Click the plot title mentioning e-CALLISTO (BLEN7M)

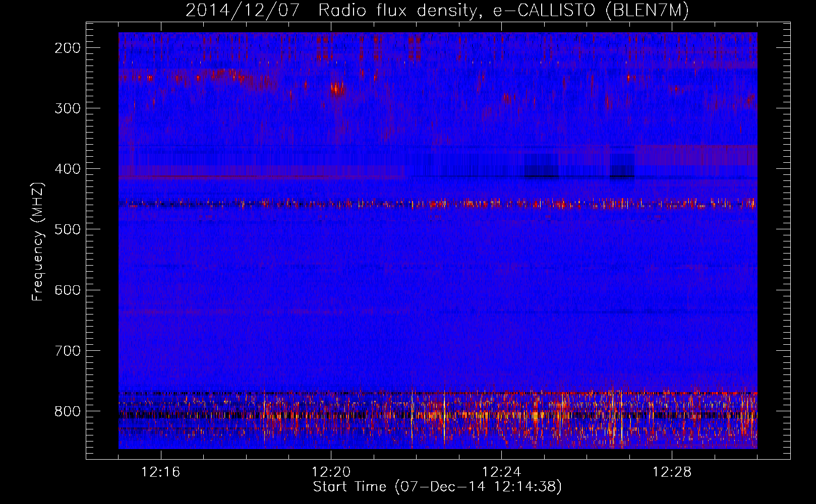pos(437,10)
